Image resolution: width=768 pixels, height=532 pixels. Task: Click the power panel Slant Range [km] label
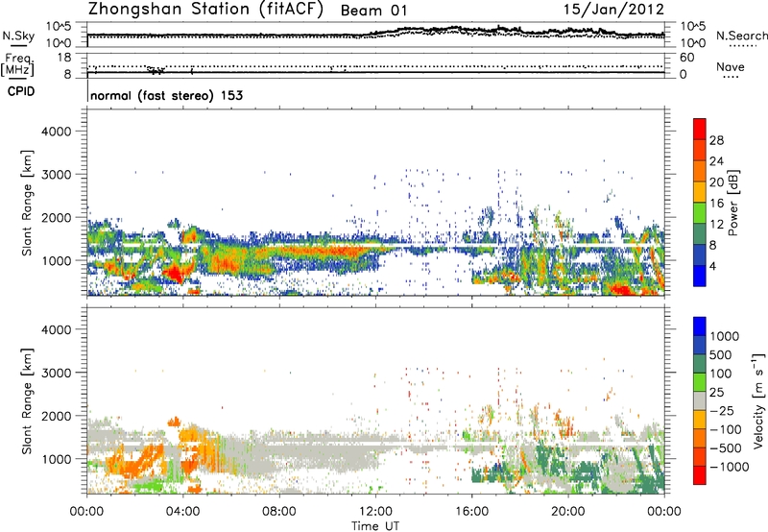(x=27, y=203)
